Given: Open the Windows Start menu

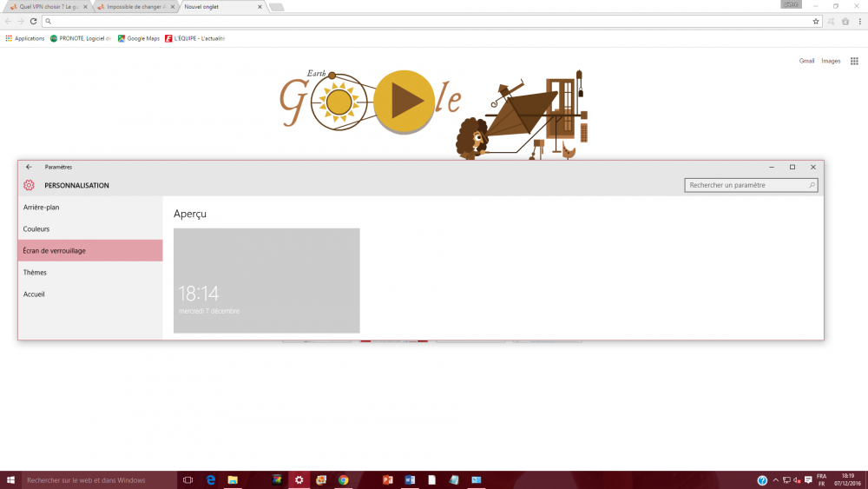Looking at the screenshot, I should click(10, 480).
